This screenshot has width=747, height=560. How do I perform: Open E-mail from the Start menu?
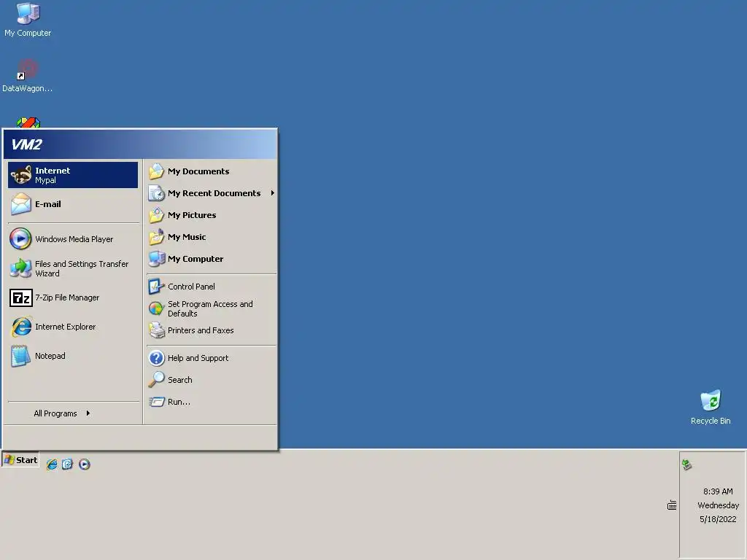[x=73, y=204]
